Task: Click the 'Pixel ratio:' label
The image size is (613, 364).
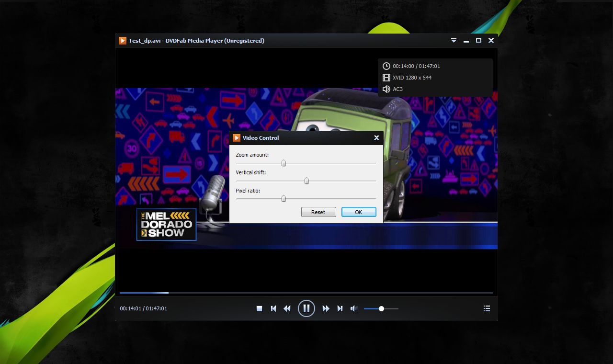Action: [x=248, y=191]
